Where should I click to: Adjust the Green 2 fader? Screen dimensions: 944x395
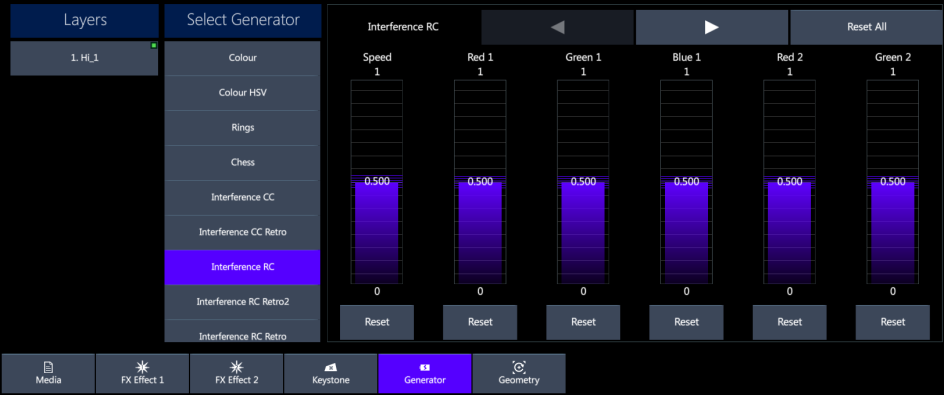coord(892,182)
